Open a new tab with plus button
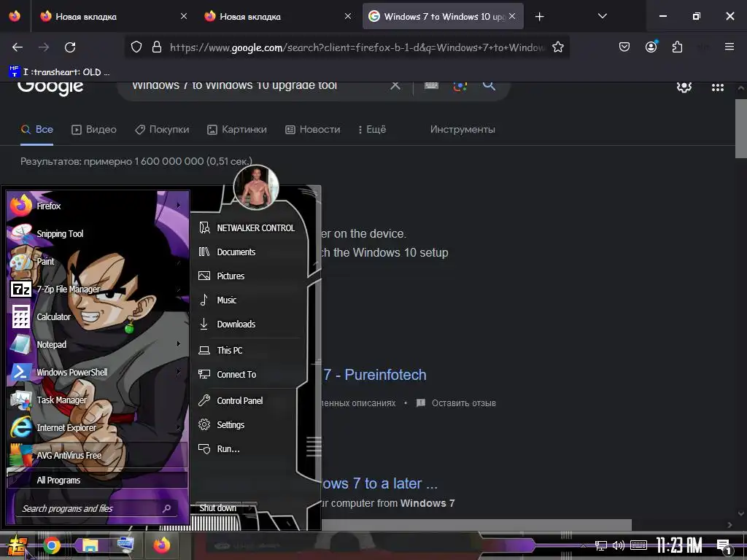The image size is (747, 560). (539, 17)
